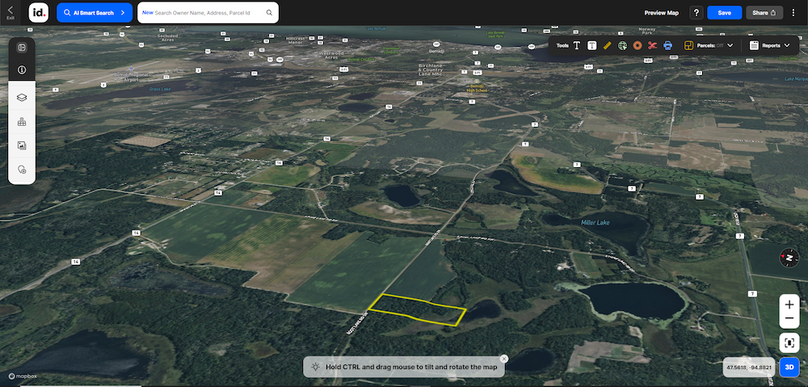Save the map

click(x=724, y=13)
